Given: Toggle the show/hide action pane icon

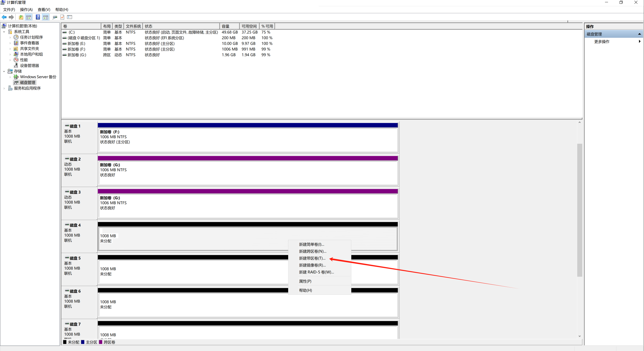Looking at the screenshot, I should [x=46, y=17].
